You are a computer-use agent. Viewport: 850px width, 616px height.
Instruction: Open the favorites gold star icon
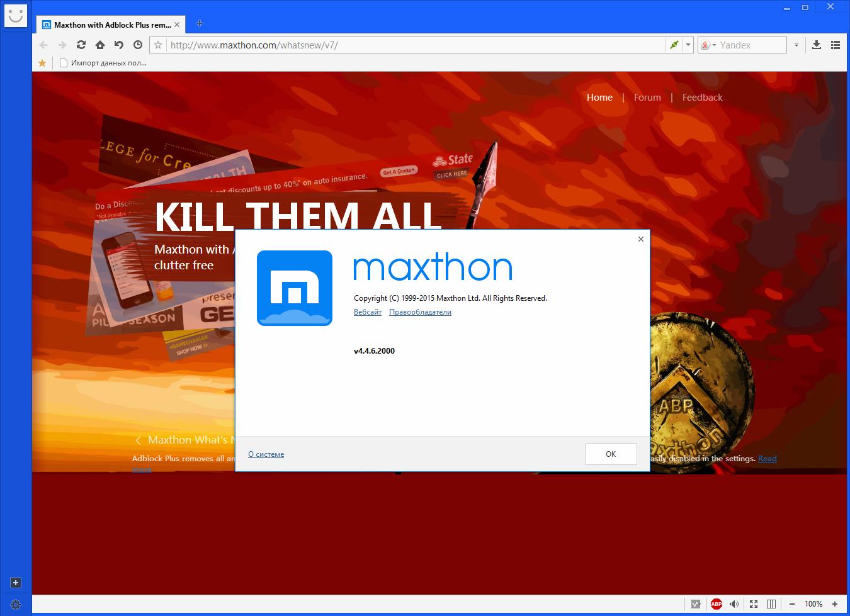pyautogui.click(x=42, y=63)
